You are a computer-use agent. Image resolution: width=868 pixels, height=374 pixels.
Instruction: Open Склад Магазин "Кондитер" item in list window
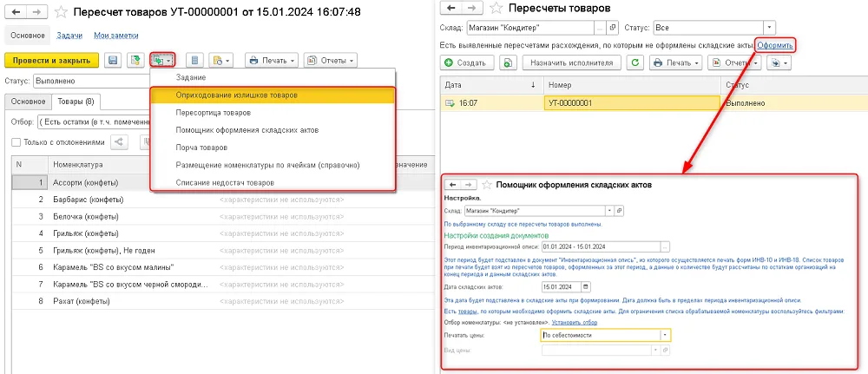[x=613, y=27]
